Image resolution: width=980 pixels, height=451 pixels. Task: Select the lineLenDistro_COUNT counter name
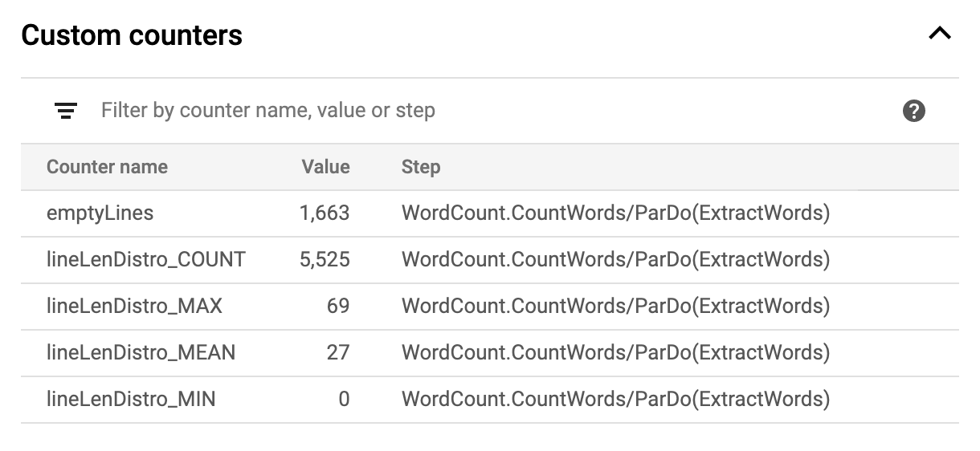tap(145, 260)
